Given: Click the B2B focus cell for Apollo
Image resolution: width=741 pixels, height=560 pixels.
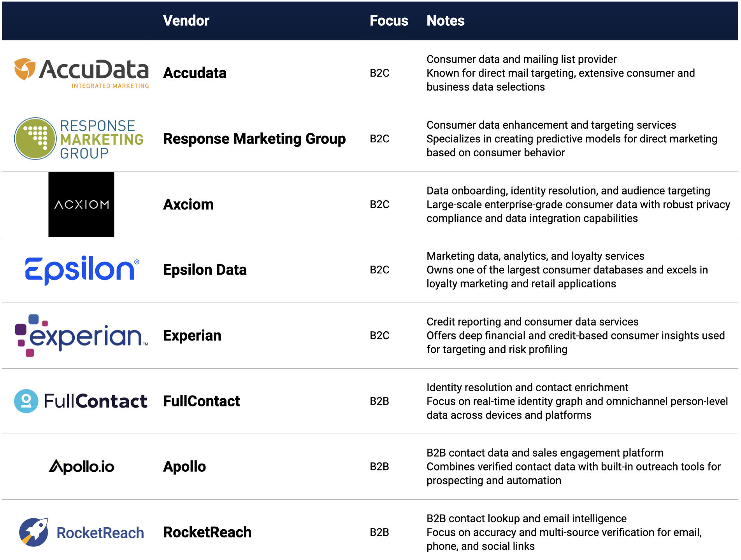Looking at the screenshot, I should tap(379, 467).
